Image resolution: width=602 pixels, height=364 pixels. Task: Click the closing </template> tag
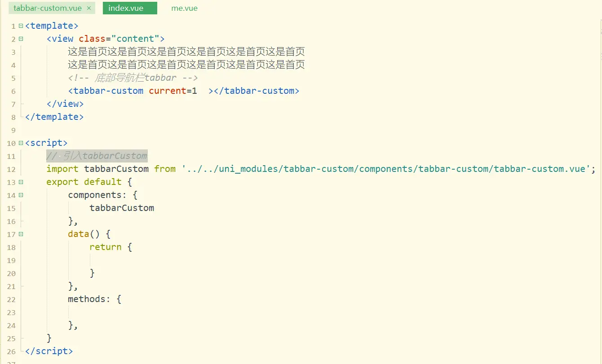coord(54,117)
